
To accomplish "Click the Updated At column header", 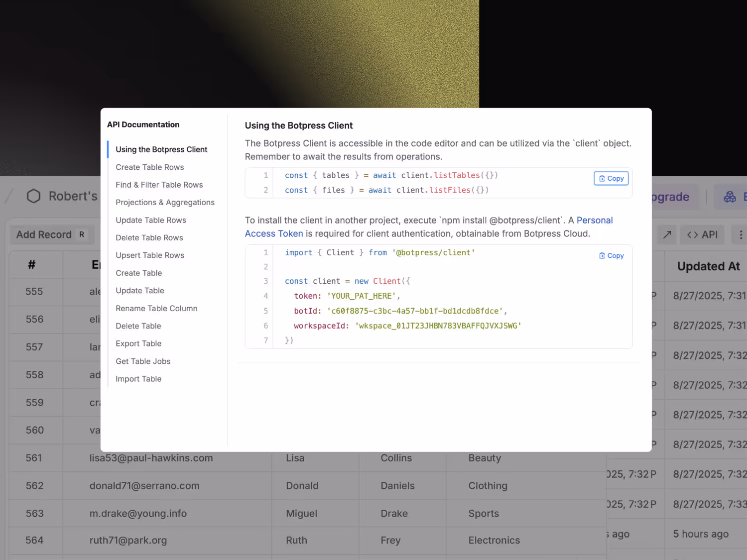I will 708,266.
